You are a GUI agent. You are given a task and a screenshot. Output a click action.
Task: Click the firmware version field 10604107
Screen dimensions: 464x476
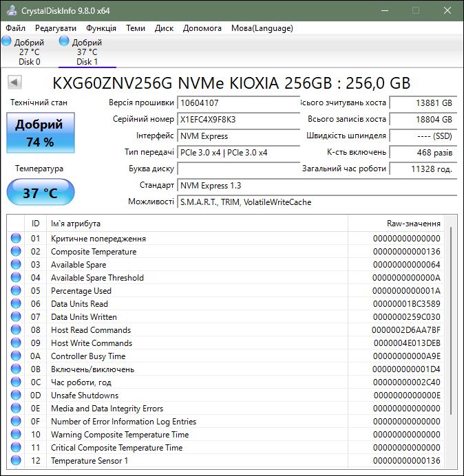point(238,103)
